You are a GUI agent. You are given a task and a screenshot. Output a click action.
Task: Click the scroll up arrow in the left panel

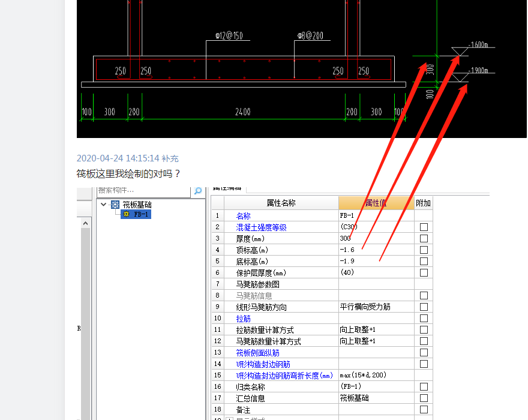(x=86, y=223)
